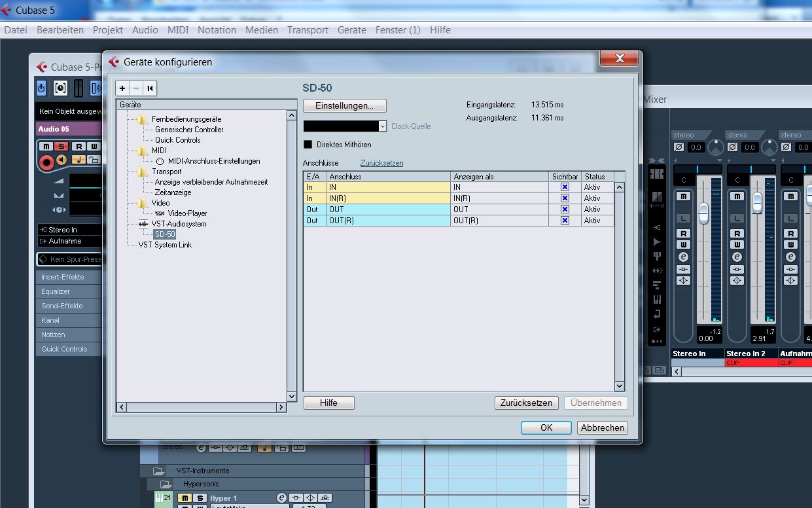Mute the Stereo In 2 mixer channel
The image size is (812, 508).
pos(737,196)
